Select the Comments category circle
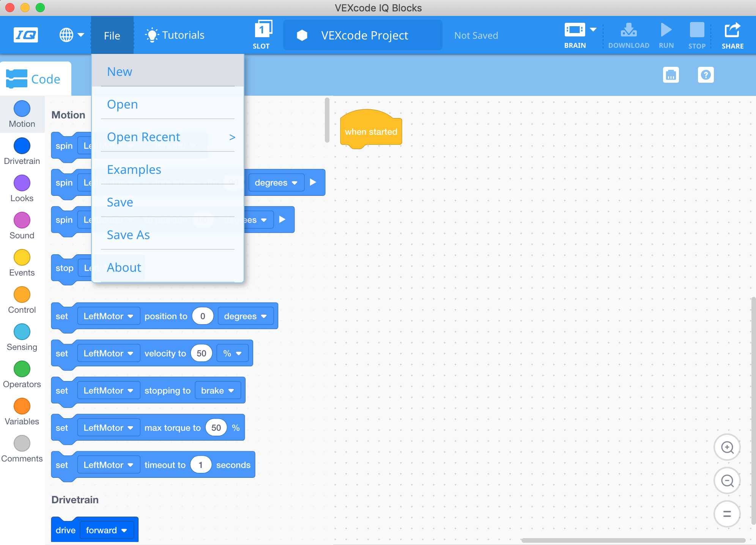This screenshot has width=756, height=545. click(x=22, y=443)
